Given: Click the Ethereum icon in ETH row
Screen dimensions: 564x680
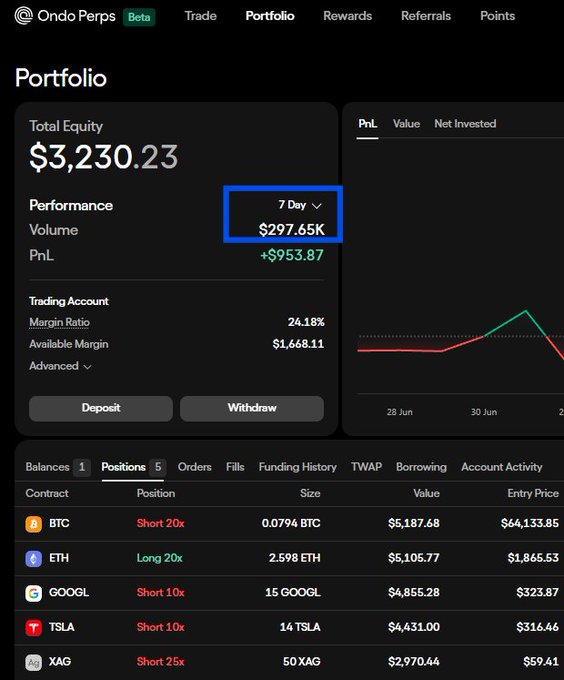Looking at the screenshot, I should point(33,559).
